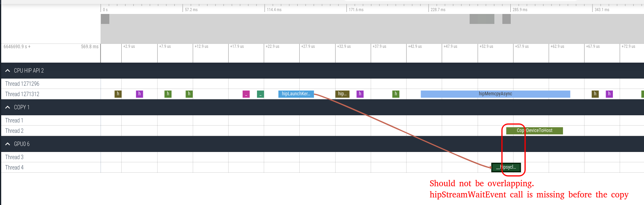Click the +62.9 us time axis label
The image size is (644, 205).
click(x=557, y=47)
